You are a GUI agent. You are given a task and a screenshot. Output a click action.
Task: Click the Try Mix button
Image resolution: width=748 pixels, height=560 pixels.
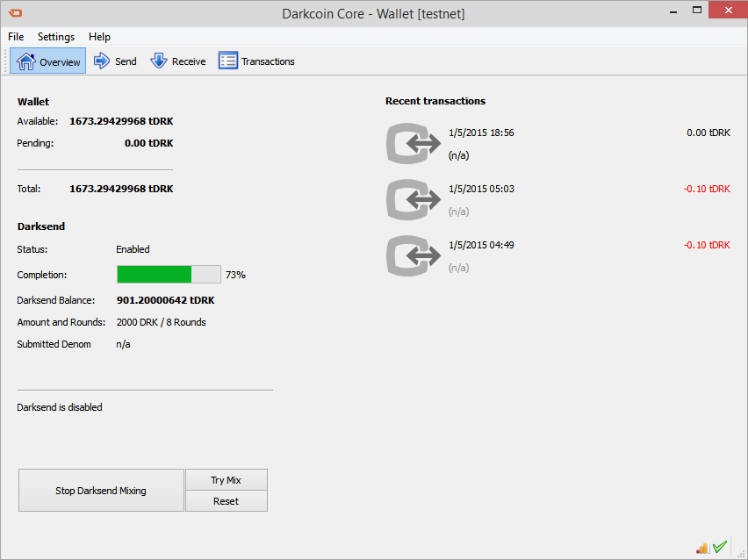click(227, 480)
